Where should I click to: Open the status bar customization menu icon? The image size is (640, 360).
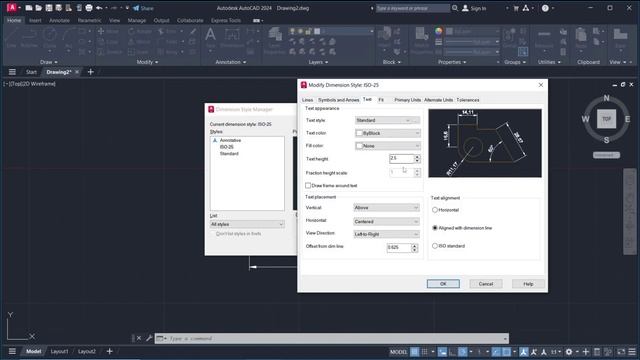632,352
